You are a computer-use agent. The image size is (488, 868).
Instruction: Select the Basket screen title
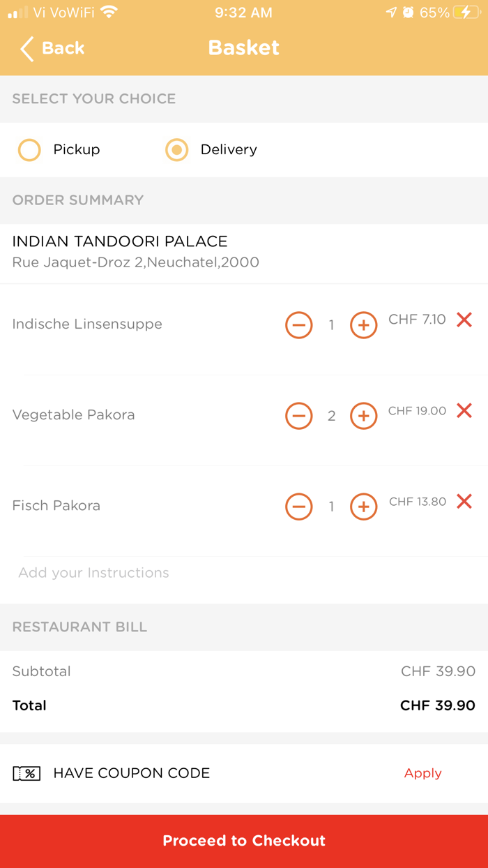coord(243,47)
